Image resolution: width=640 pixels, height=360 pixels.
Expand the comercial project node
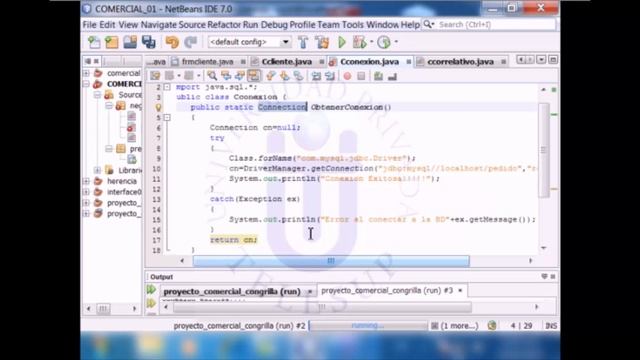(x=87, y=73)
